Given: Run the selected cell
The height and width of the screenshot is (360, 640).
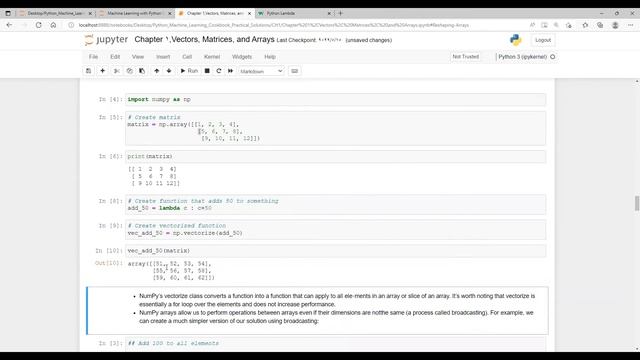Looking at the screenshot, I should coord(189,71).
